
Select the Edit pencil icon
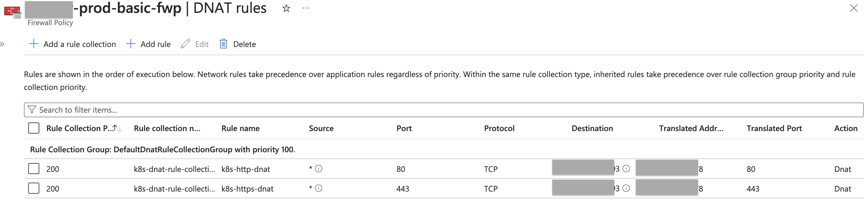(x=185, y=44)
